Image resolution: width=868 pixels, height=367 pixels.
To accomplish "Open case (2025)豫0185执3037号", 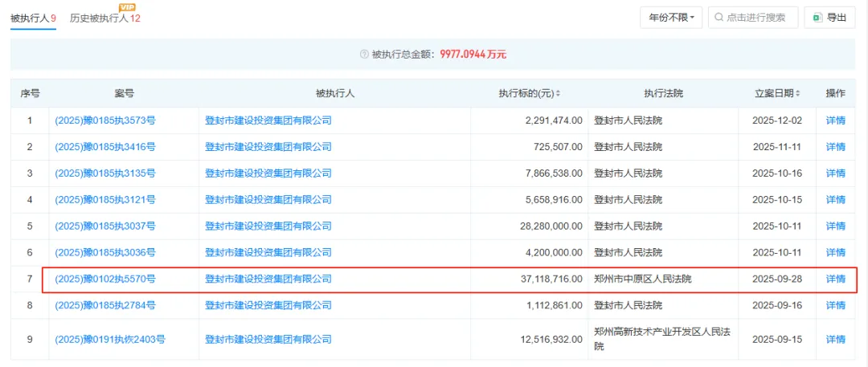I will click(105, 226).
